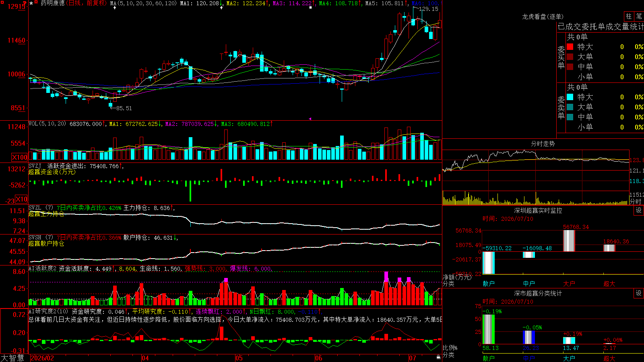The height and width of the screenshot is (362, 644).
Task: Switch to 笔 tick view in 龙虎看盘
Action: coord(639,16)
